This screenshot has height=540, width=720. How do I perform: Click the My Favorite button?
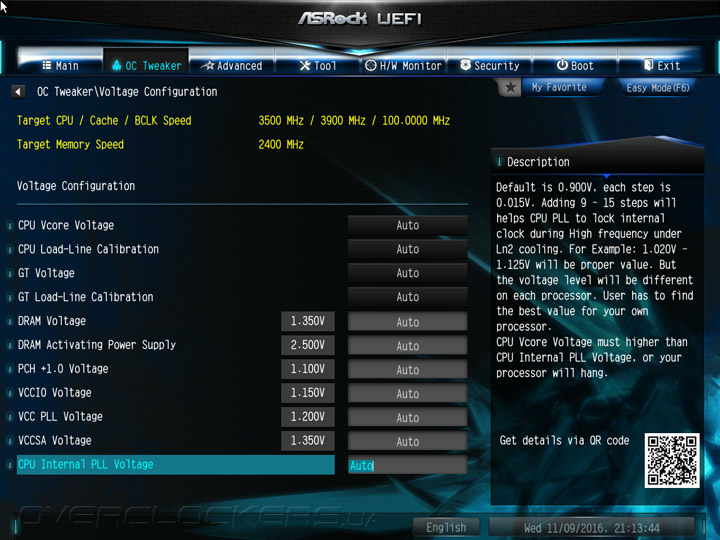pos(559,87)
